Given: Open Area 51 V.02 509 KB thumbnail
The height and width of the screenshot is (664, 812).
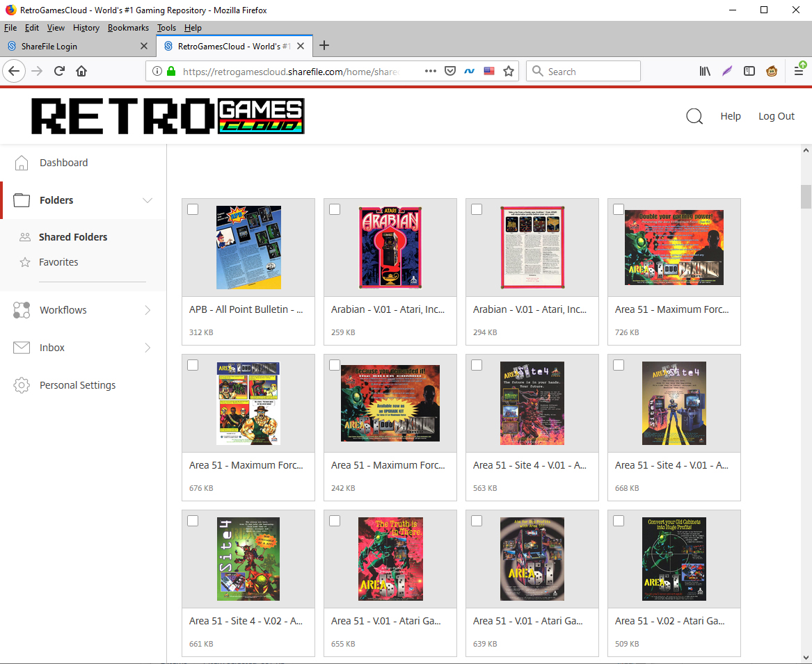Looking at the screenshot, I should click(x=674, y=559).
